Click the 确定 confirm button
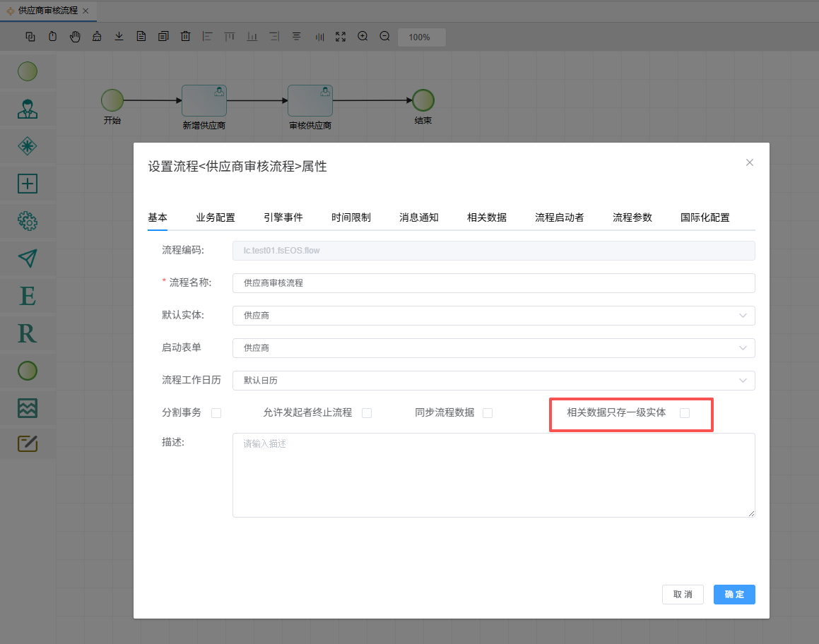The image size is (819, 644). tap(734, 595)
